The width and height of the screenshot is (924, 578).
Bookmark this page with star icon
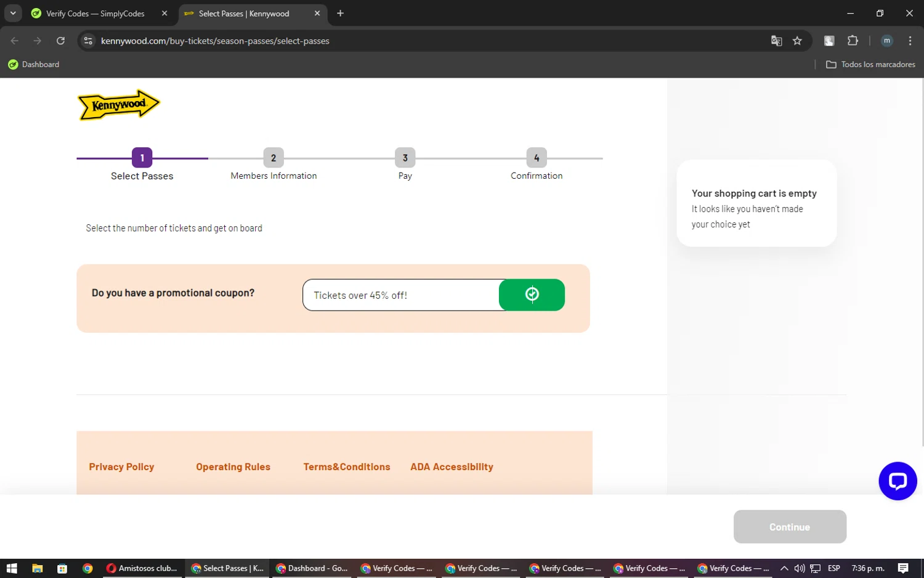[x=797, y=41]
